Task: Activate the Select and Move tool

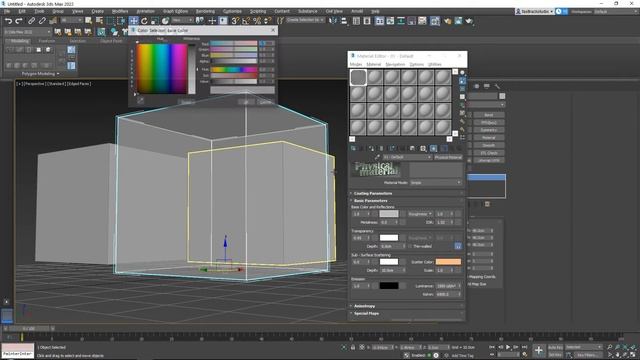Action: click(133, 21)
